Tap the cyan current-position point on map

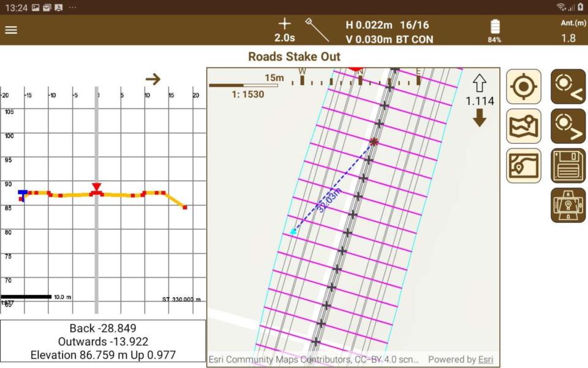(x=293, y=231)
